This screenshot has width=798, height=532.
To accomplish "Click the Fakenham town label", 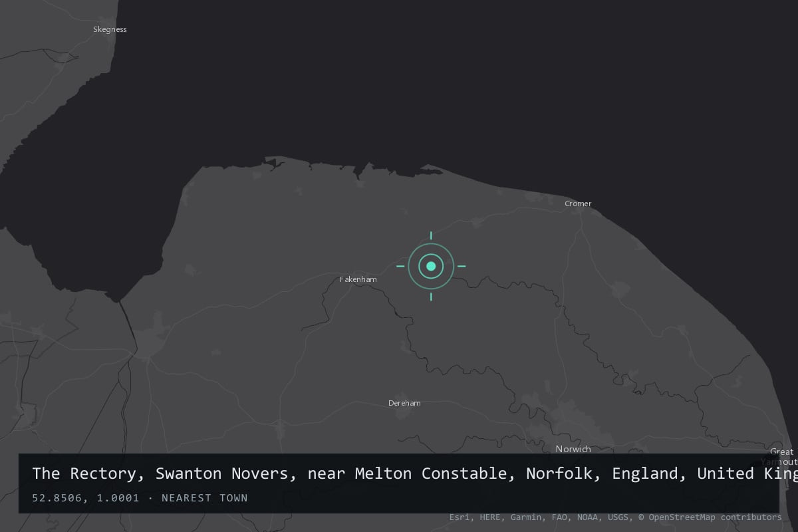I will tap(358, 279).
